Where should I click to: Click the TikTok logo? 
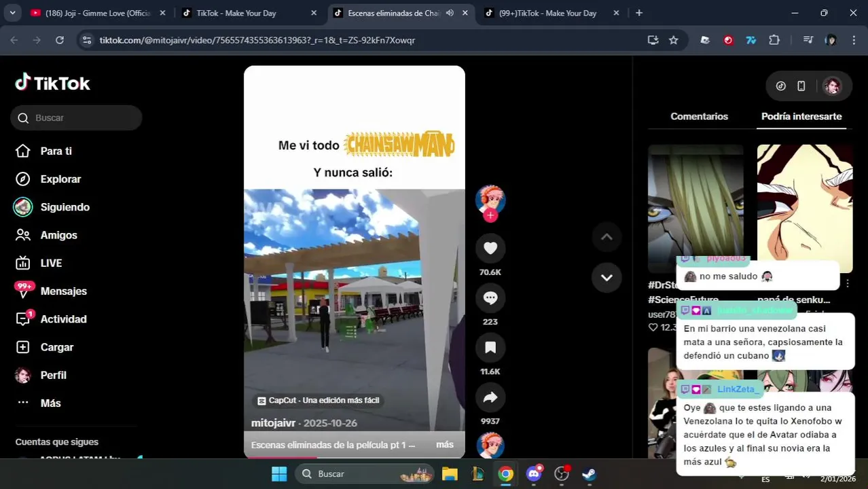[52, 83]
